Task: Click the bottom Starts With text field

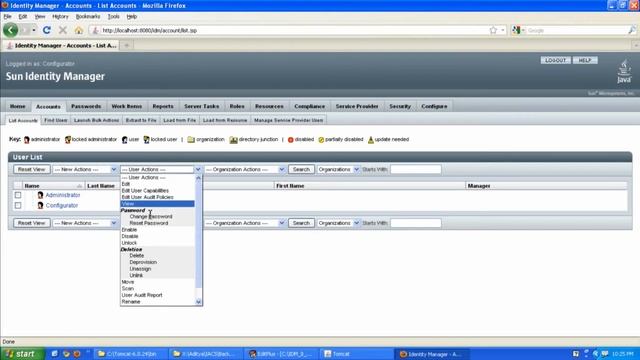Action: (416, 223)
